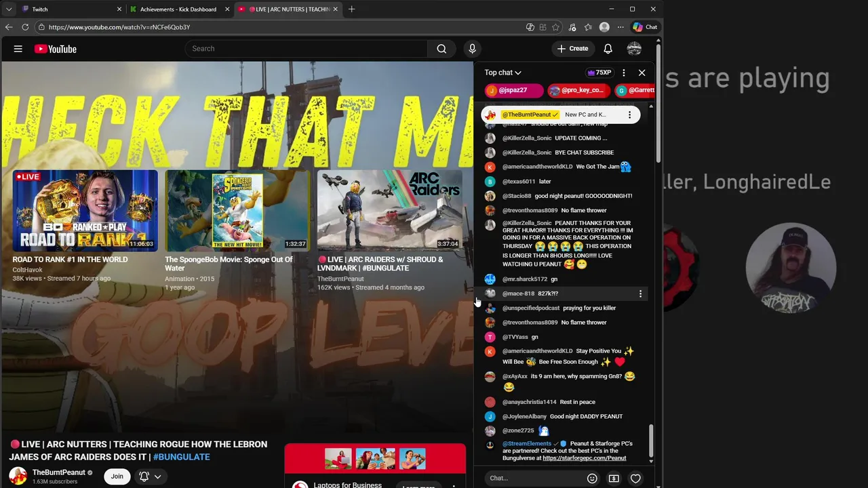Start voice search with the microphone

(473, 49)
